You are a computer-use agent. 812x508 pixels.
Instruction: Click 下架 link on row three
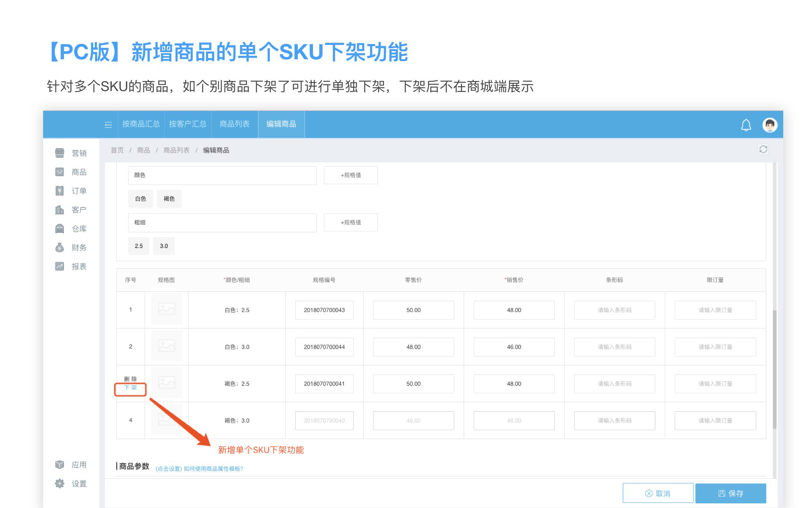pyautogui.click(x=130, y=388)
